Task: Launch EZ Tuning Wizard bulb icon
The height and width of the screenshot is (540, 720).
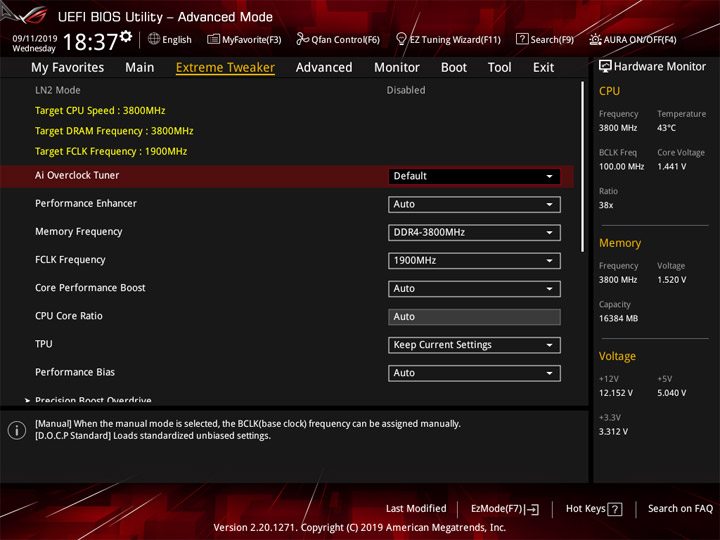Action: point(401,39)
